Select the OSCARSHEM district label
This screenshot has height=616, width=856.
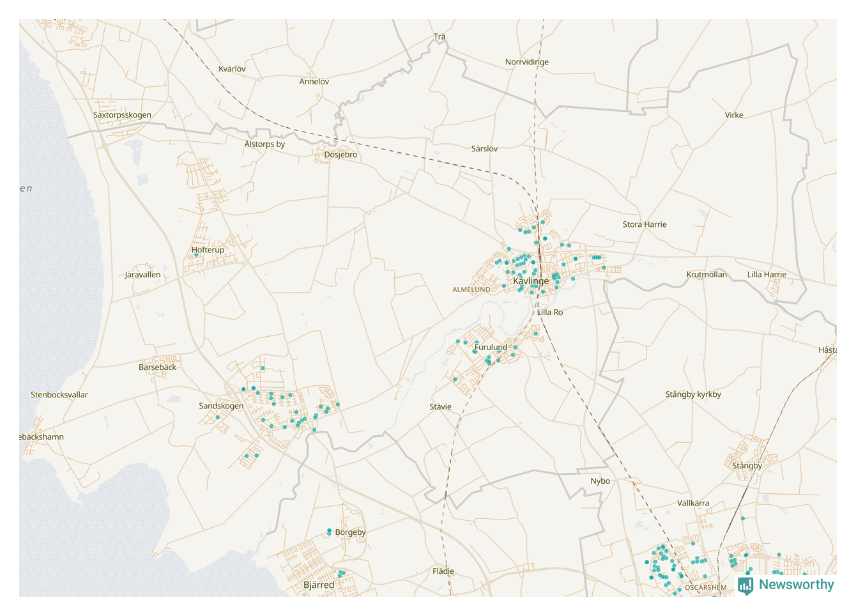pyautogui.click(x=705, y=587)
